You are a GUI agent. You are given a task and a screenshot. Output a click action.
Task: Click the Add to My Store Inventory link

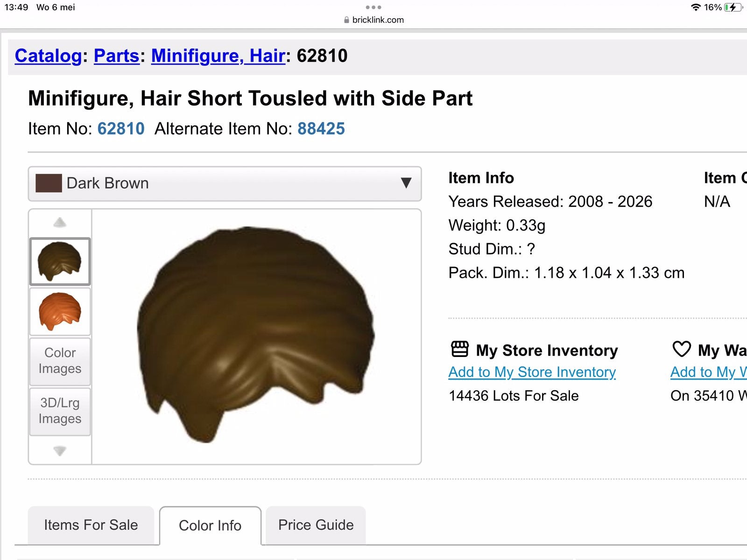(532, 372)
